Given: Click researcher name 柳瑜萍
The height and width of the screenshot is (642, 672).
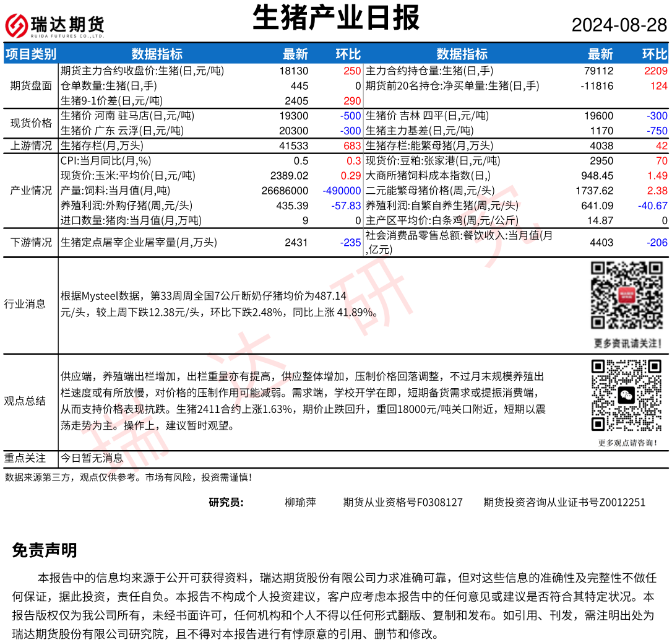Looking at the screenshot, I should click(x=300, y=502).
